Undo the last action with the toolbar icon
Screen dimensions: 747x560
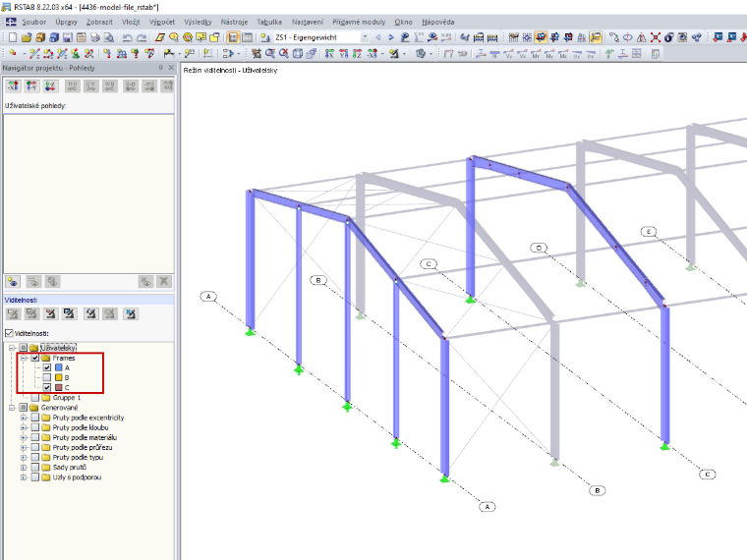(127, 37)
